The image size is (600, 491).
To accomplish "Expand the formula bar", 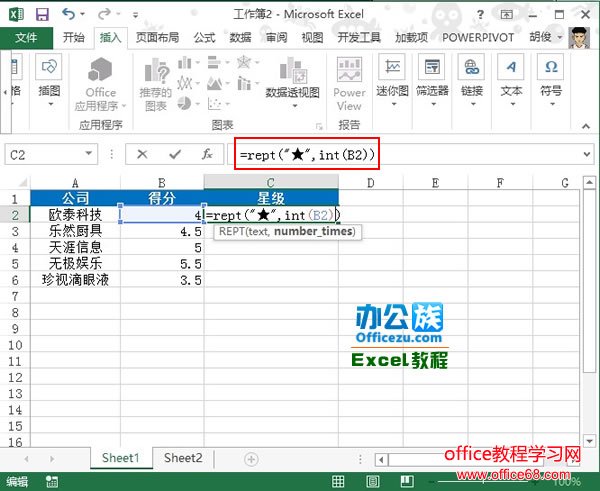I will coord(587,154).
